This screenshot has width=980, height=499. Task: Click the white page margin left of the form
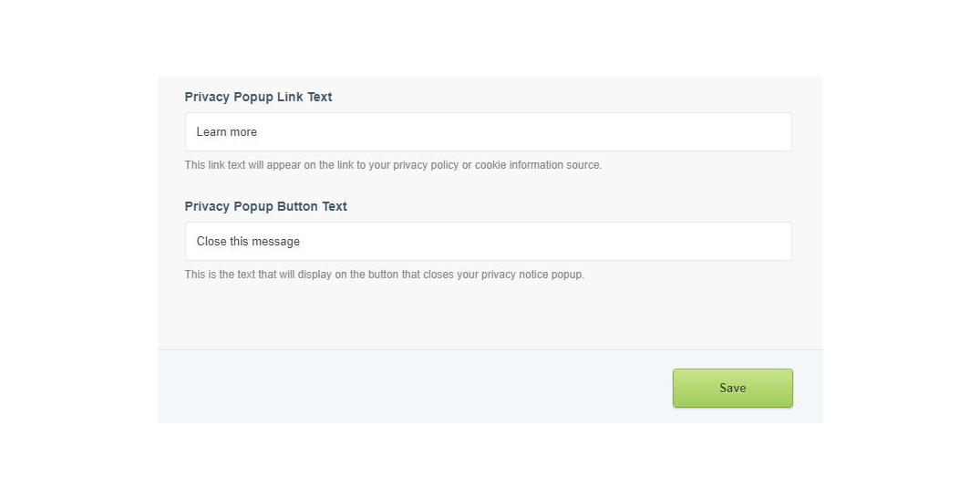pyautogui.click(x=77, y=246)
